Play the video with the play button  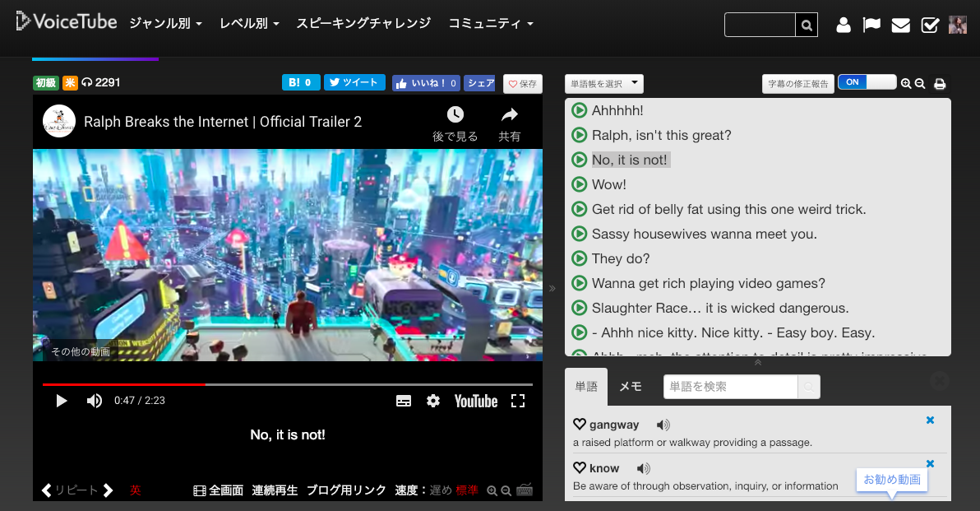tap(61, 401)
